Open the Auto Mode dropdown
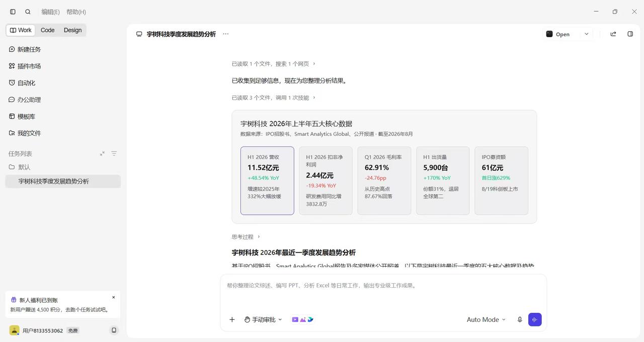Screen dimensions: 644x342 [486, 319]
